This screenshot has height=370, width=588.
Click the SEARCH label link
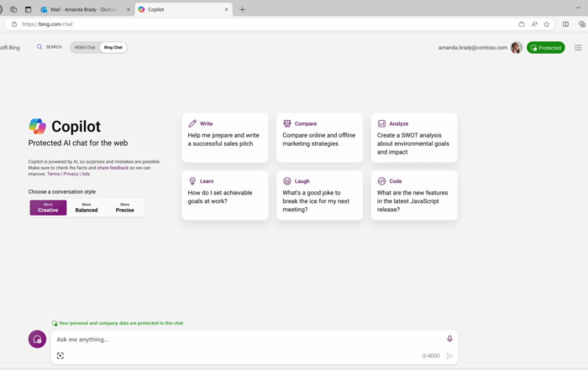tap(54, 47)
